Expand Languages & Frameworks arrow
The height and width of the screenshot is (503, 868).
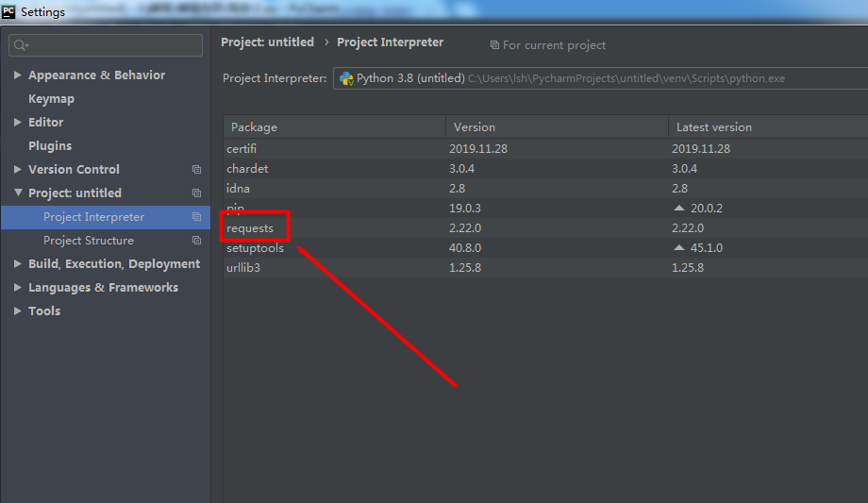(18, 287)
